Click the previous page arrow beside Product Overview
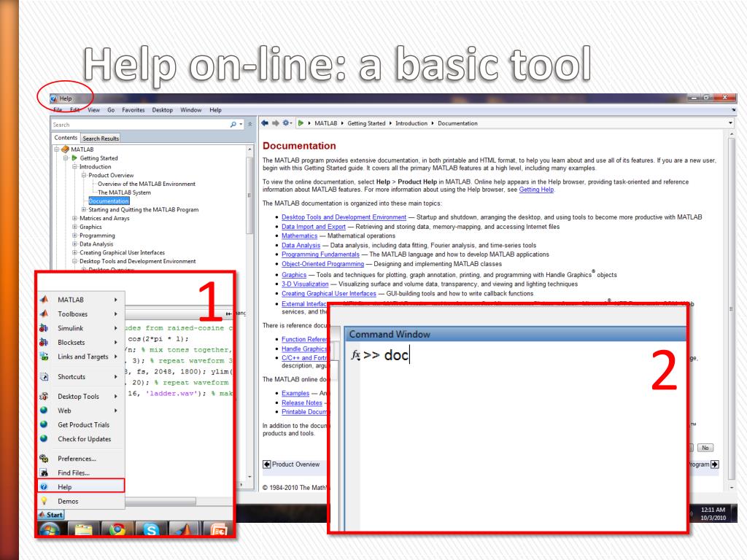 [267, 464]
